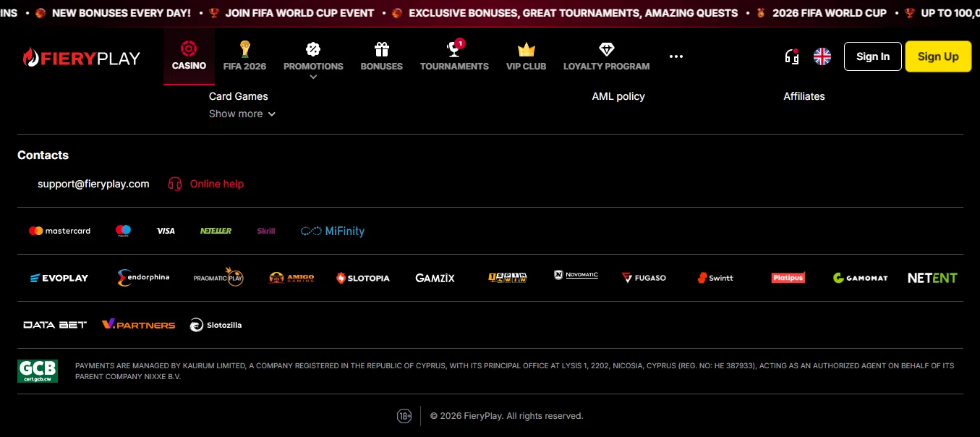The height and width of the screenshot is (437, 980).
Task: Open the UK flag language selector
Action: [x=822, y=56]
